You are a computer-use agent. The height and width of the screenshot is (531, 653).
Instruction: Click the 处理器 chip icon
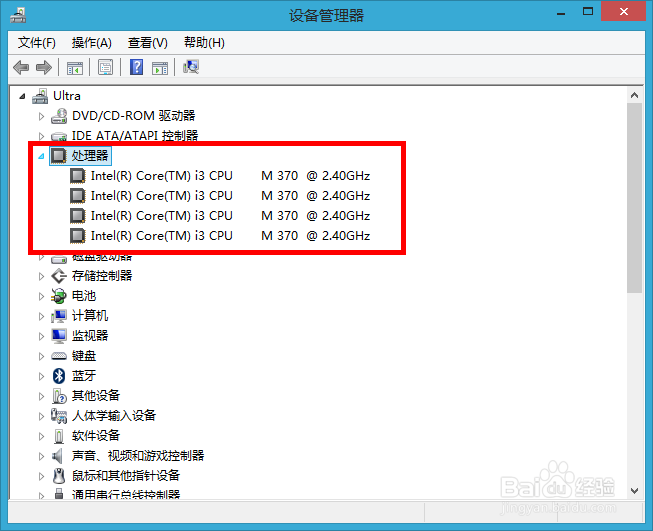59,156
